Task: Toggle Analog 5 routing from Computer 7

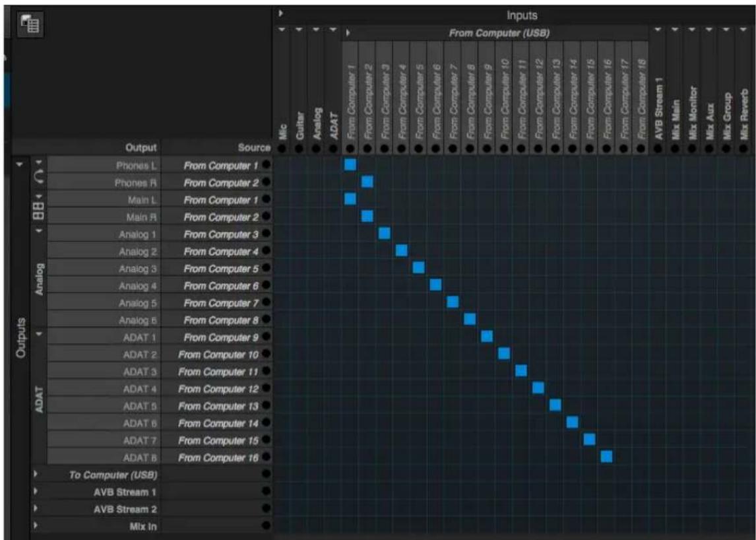Action: (x=453, y=302)
